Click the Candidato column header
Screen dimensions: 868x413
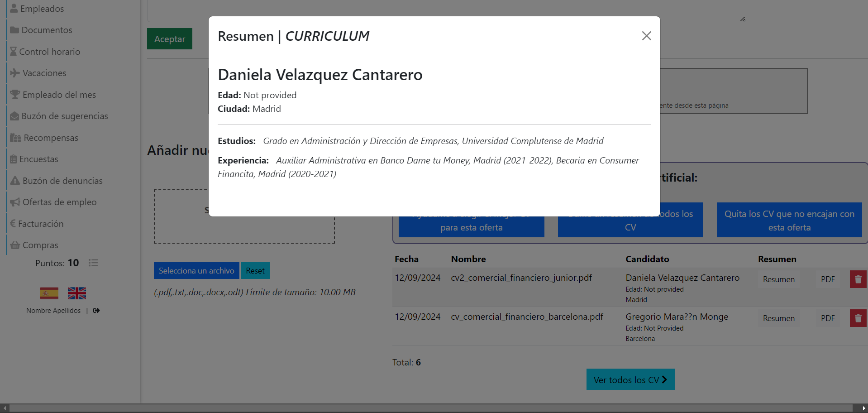(647, 259)
